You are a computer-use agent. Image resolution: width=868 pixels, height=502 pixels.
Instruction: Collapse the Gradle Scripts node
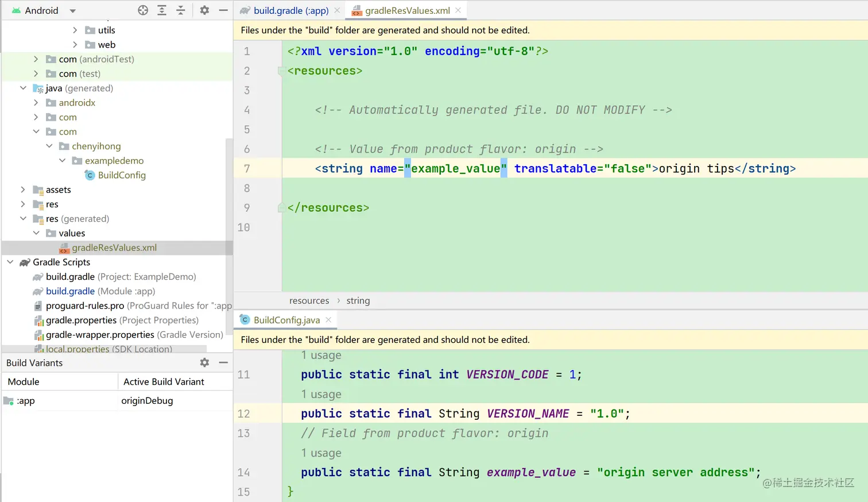click(10, 262)
